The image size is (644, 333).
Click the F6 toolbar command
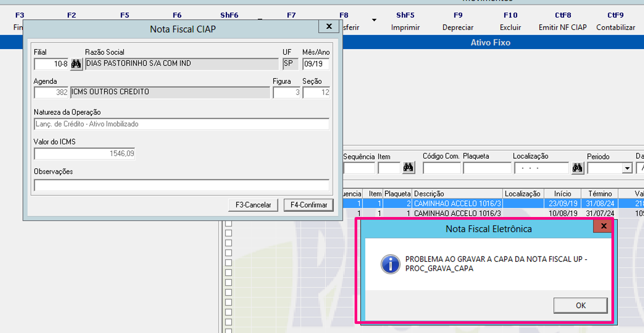[x=177, y=16]
